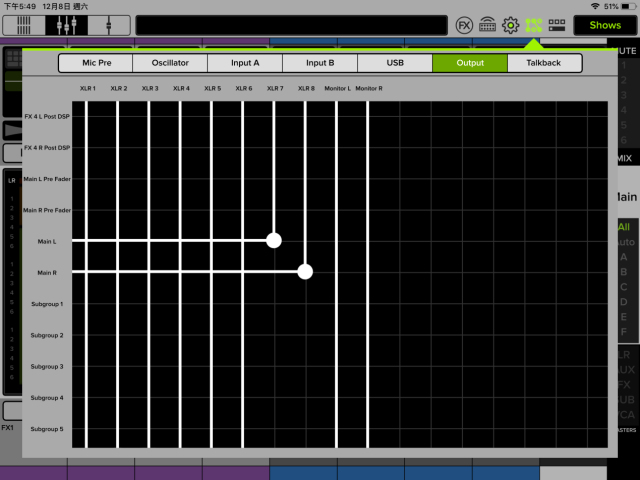640x480 pixels.
Task: Disconnect the Main L to XLR 7 node
Action: coord(274,240)
